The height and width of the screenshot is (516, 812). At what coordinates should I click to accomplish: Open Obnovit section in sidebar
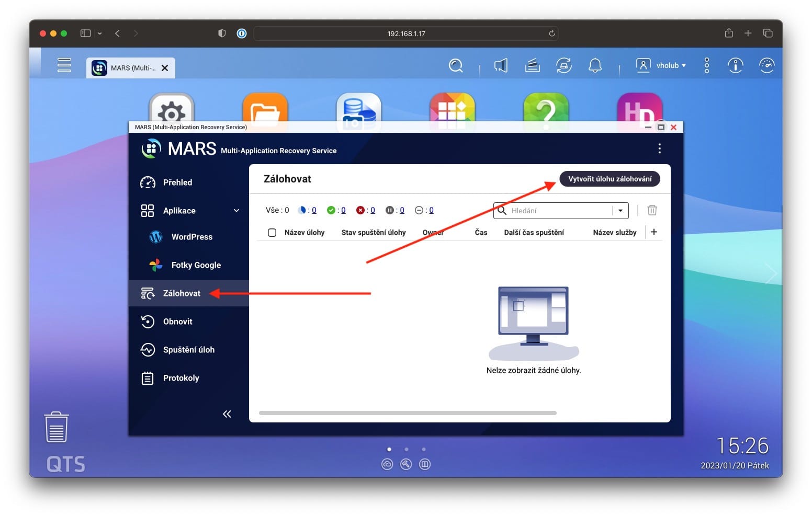(189, 322)
